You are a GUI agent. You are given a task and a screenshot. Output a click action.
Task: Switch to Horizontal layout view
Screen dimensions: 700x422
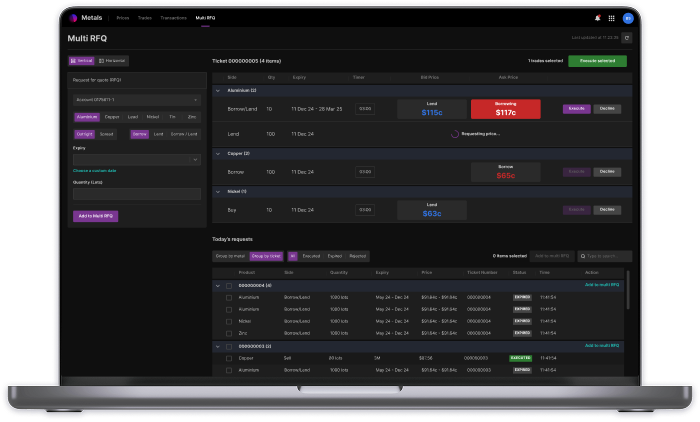pyautogui.click(x=113, y=61)
